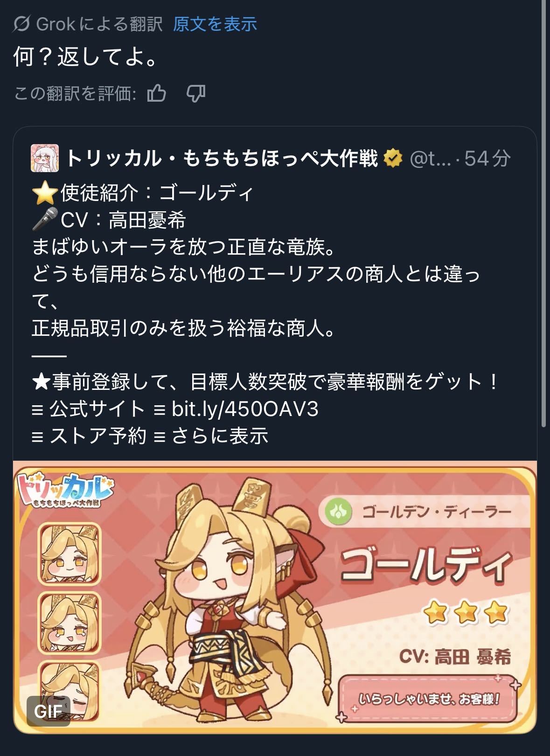The image size is (550, 756).
Task: Open account name トリッカル・もちもちほっぺ大作戦
Action: pos(222,159)
